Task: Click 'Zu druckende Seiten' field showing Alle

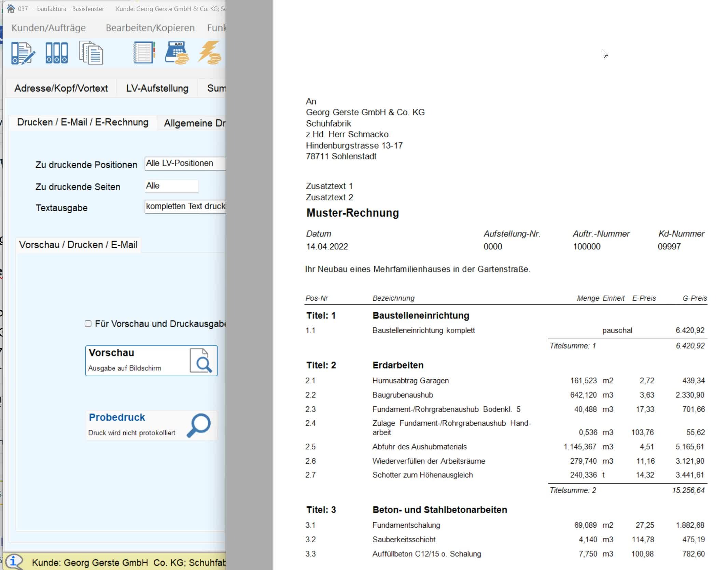Action: tap(171, 186)
